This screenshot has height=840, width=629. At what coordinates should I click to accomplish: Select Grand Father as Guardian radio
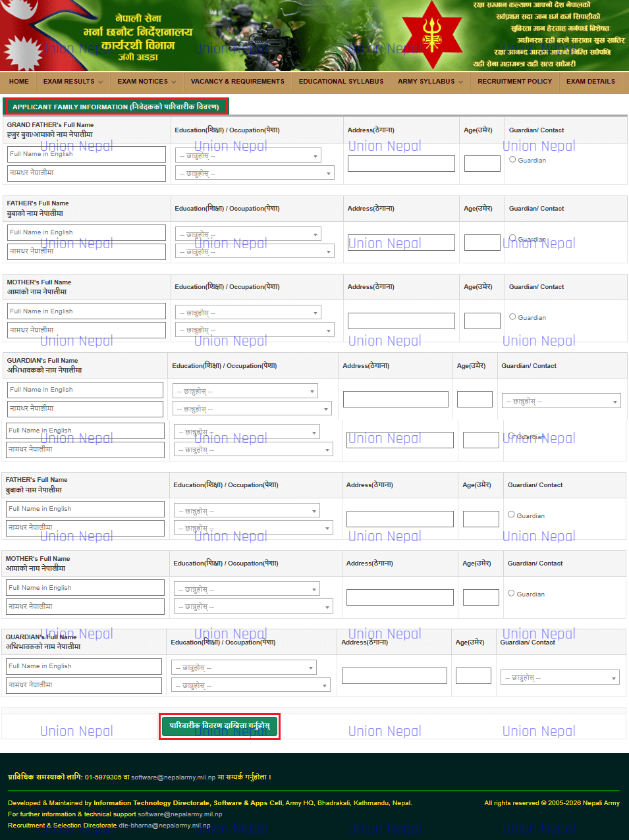click(x=512, y=159)
